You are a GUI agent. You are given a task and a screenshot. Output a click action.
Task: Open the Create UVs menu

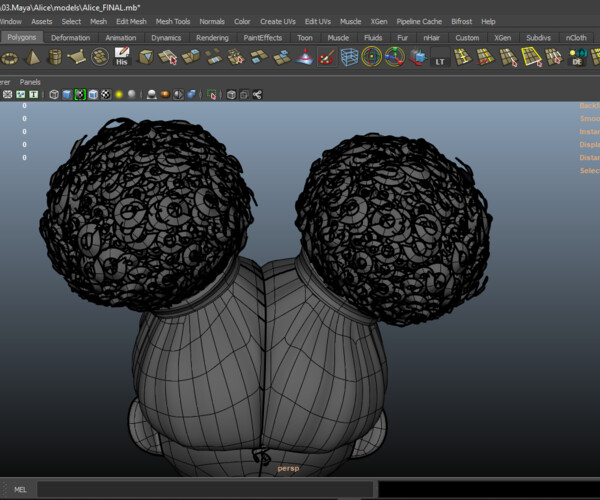278,21
